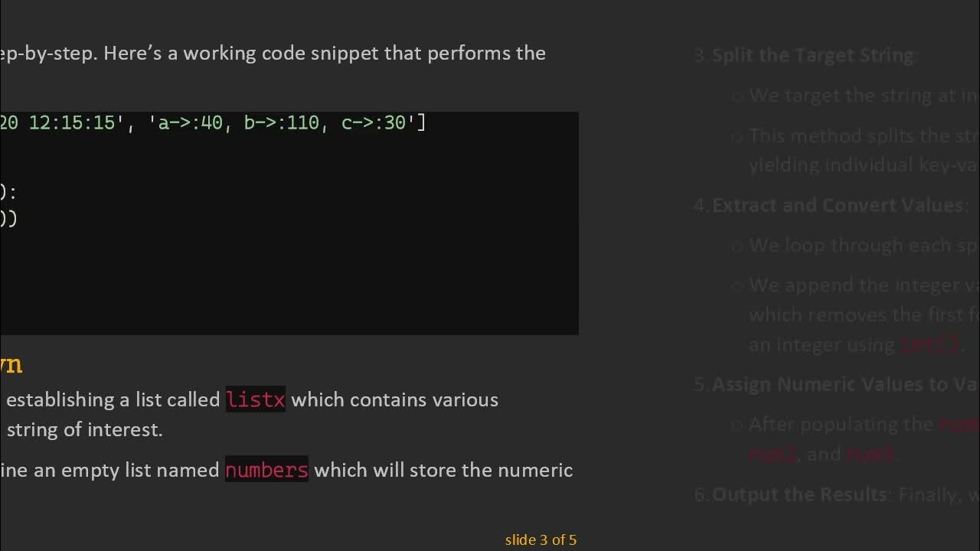
Task: Click the "):" line in the code block
Action: 8,191
